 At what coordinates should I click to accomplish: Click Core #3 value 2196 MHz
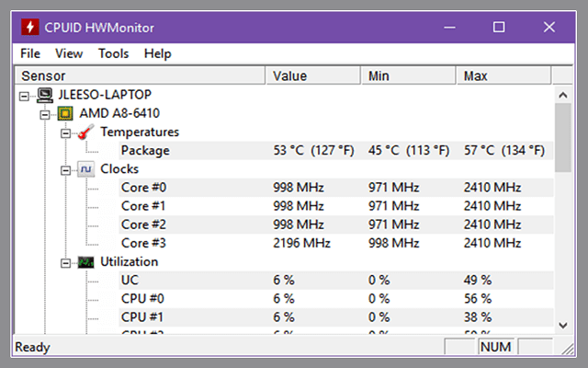(301, 243)
